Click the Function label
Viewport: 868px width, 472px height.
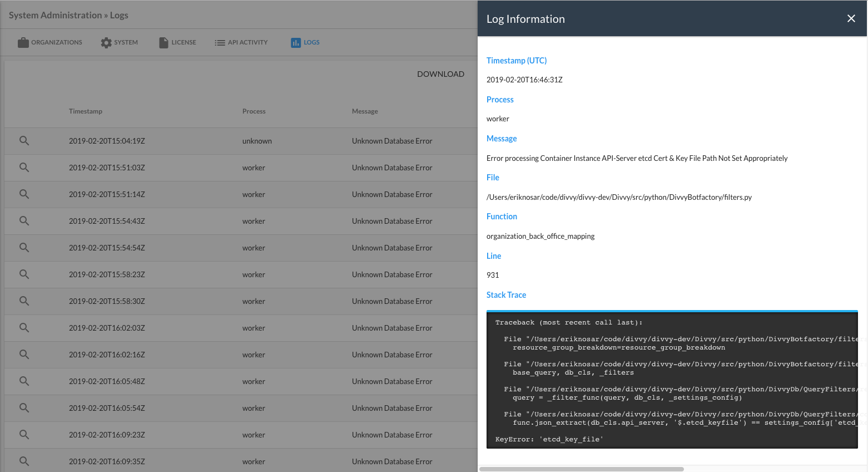502,217
